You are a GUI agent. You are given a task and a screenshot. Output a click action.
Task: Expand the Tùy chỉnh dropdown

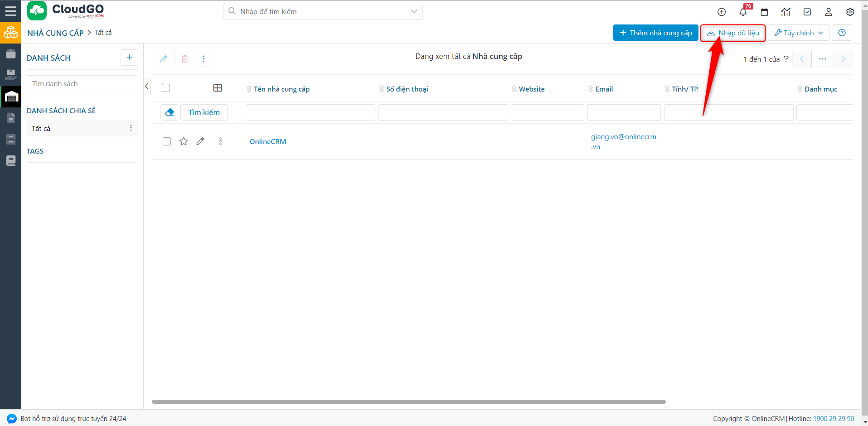point(798,33)
